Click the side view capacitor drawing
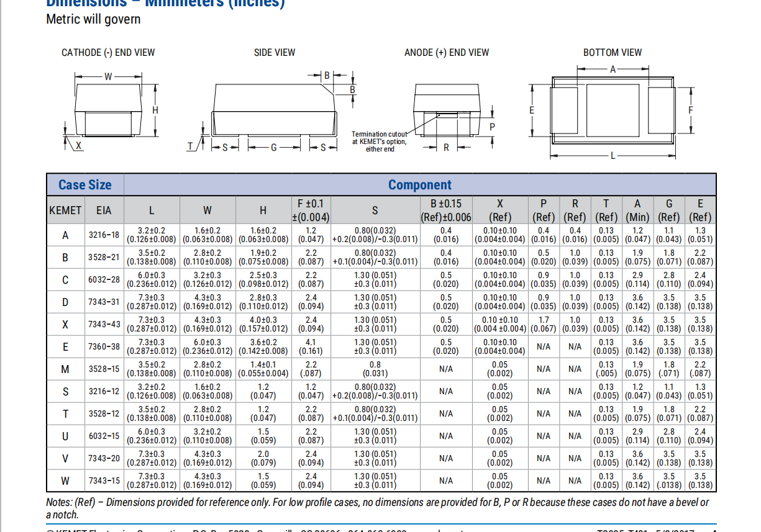Screen dimensions: 761x532 275,112
